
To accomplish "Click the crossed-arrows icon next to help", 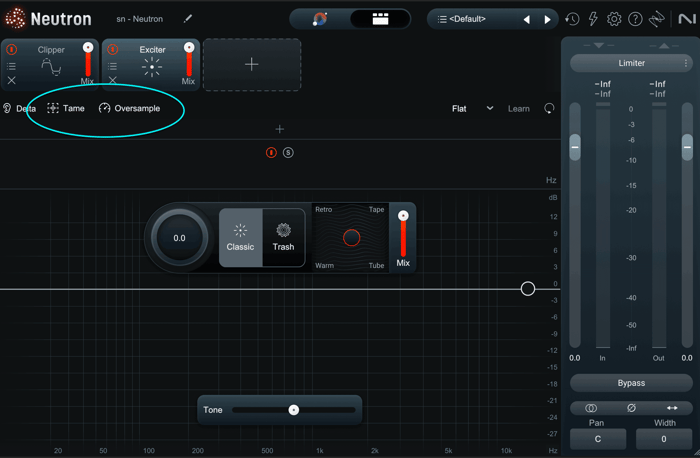I will [x=656, y=19].
